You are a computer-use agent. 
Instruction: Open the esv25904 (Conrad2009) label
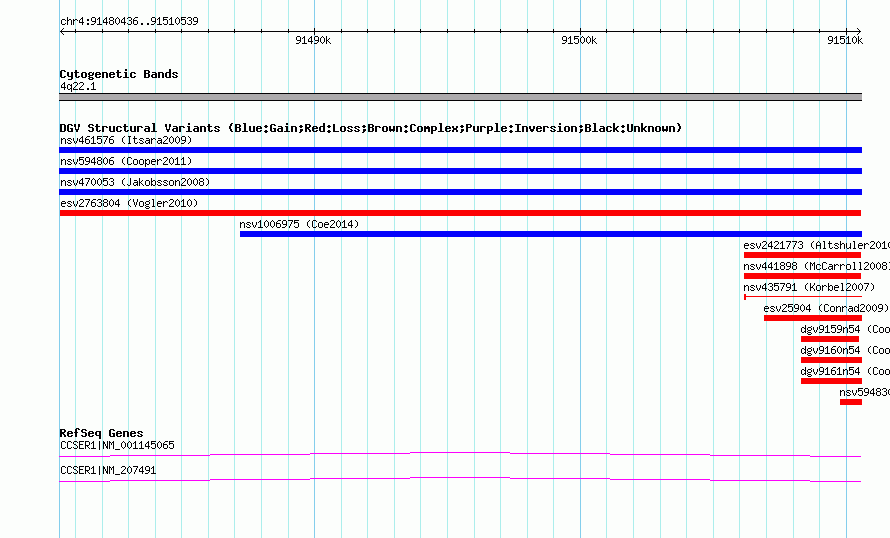826,308
